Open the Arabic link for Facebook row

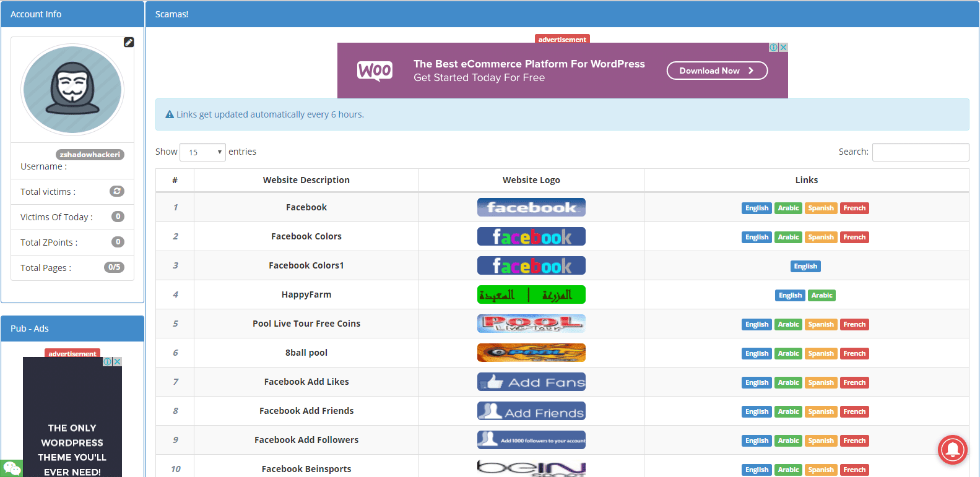[x=788, y=208]
